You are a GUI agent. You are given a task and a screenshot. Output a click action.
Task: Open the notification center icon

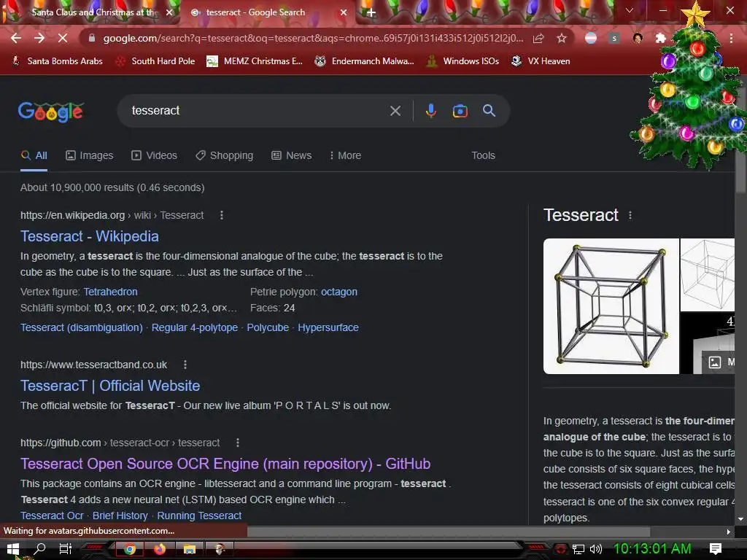[716, 549]
